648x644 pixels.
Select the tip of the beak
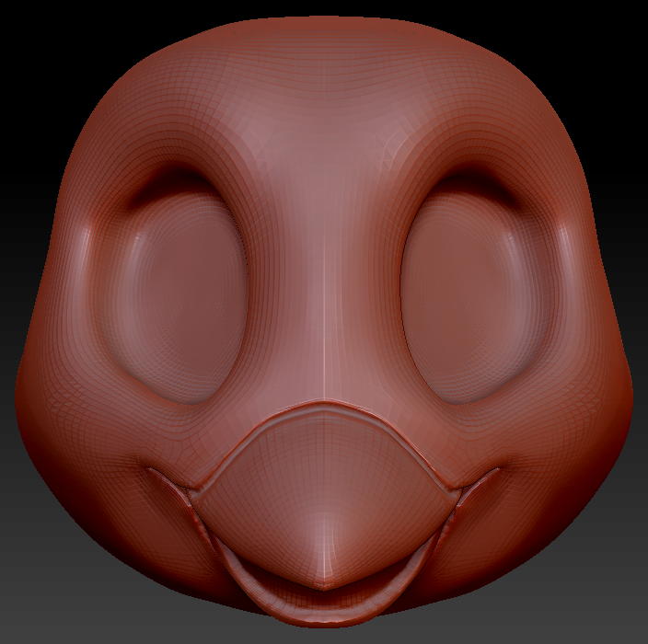[322, 581]
